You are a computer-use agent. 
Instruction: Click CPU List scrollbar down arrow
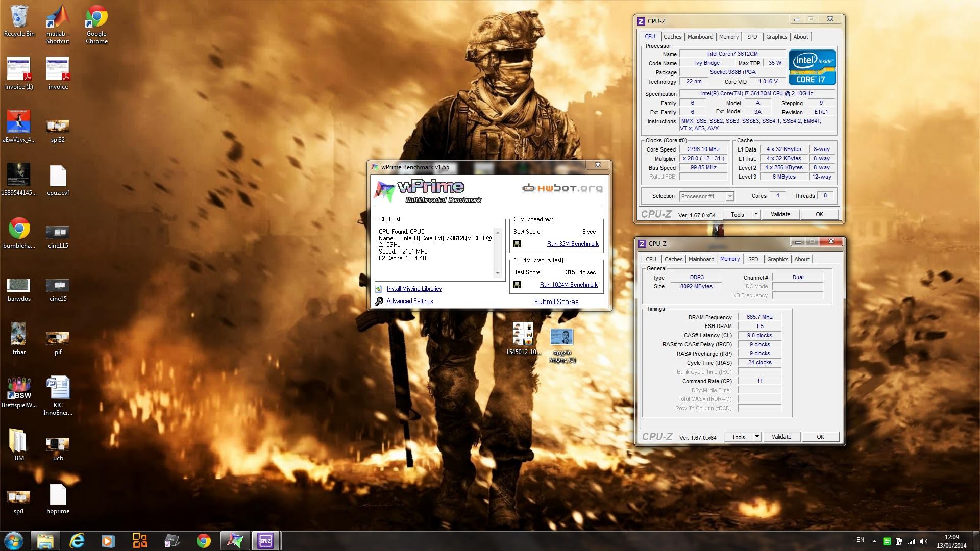click(x=498, y=273)
